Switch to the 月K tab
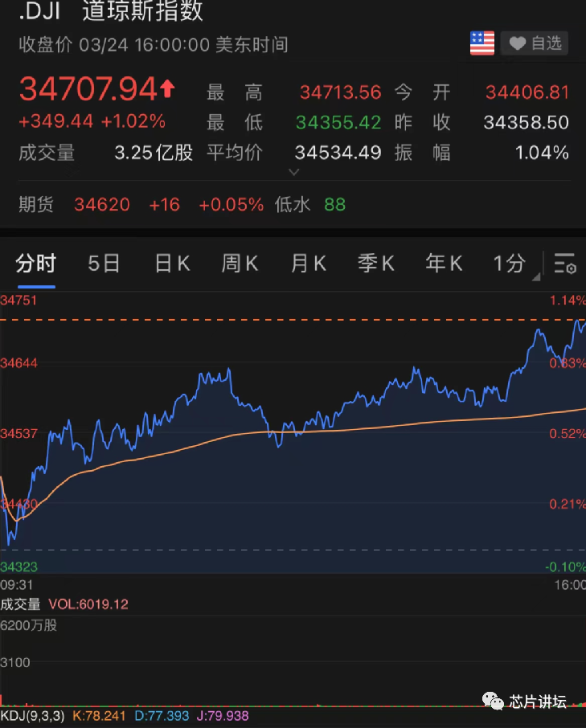The height and width of the screenshot is (728, 586). coord(309,264)
